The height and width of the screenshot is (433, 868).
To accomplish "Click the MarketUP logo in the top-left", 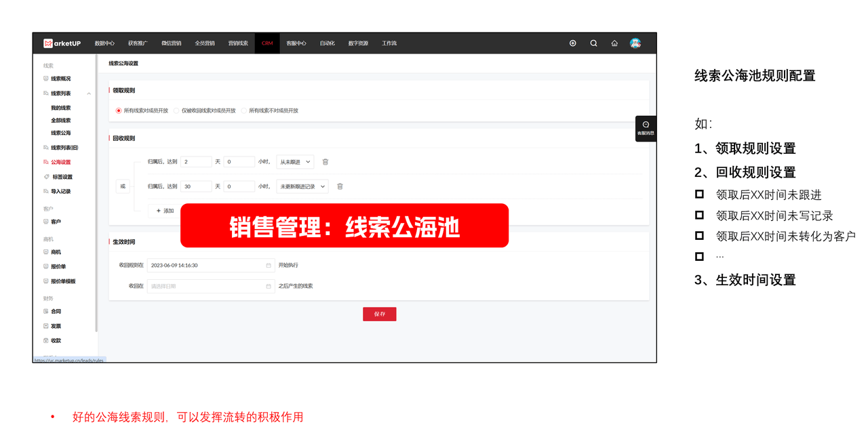I will click(60, 43).
